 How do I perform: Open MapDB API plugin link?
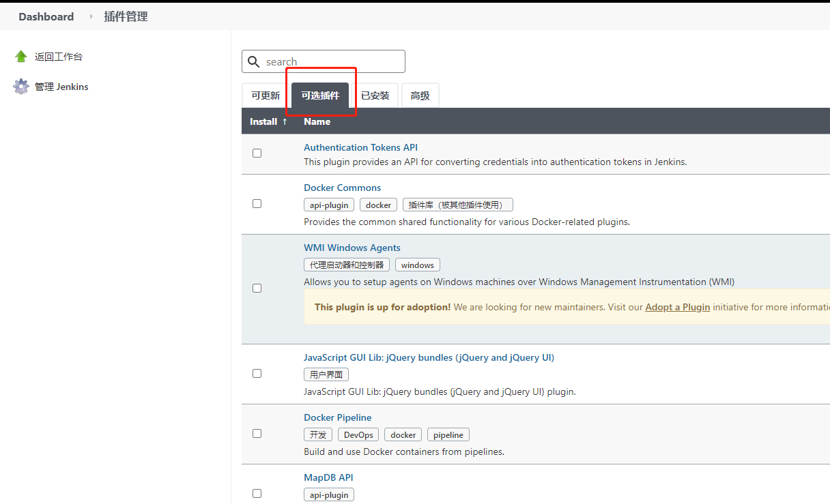click(x=328, y=477)
